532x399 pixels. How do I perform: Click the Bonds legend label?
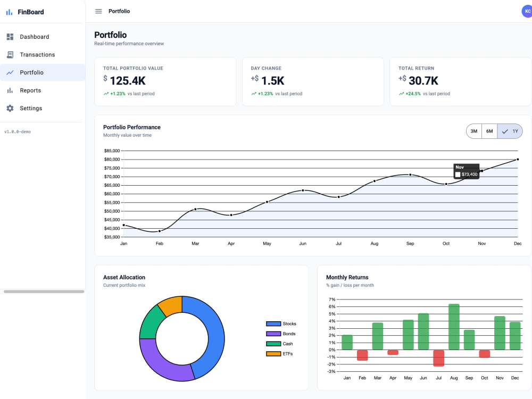coord(289,334)
